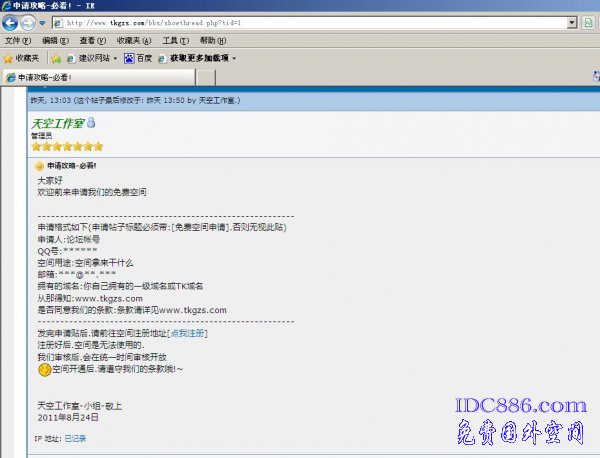Click the smiley icon next to post title
Screen dimensions: 600x458
39,166
